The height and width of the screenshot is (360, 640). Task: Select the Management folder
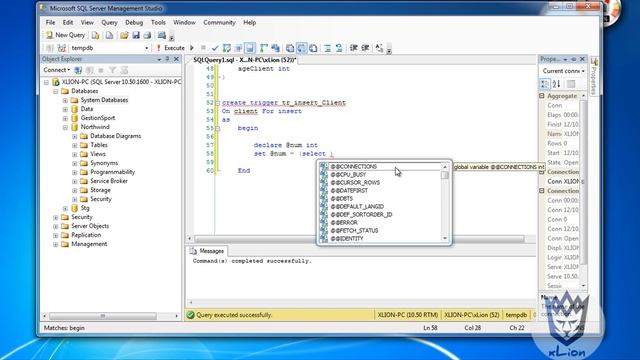coord(89,244)
